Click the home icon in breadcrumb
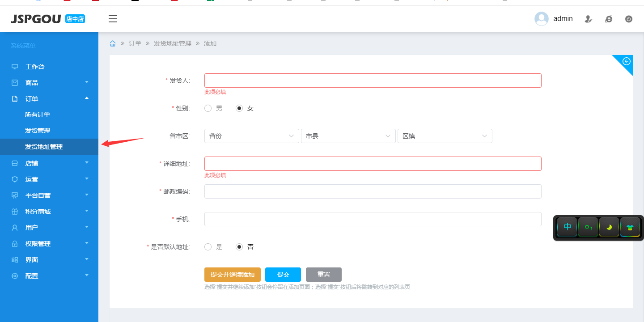The image size is (644, 322). [113, 43]
